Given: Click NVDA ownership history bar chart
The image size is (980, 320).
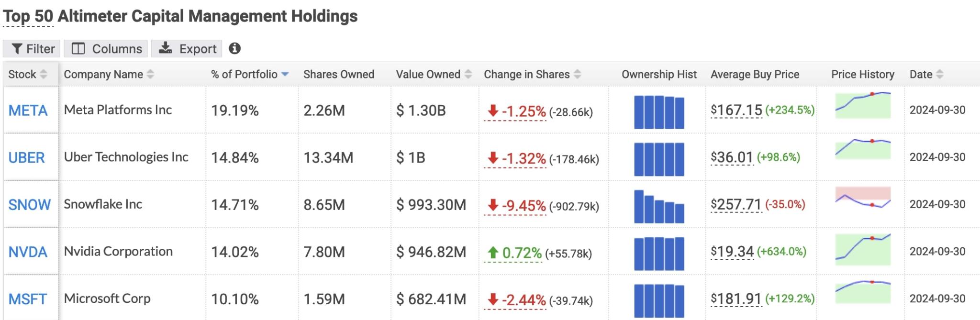Looking at the screenshot, I should click(x=659, y=253).
